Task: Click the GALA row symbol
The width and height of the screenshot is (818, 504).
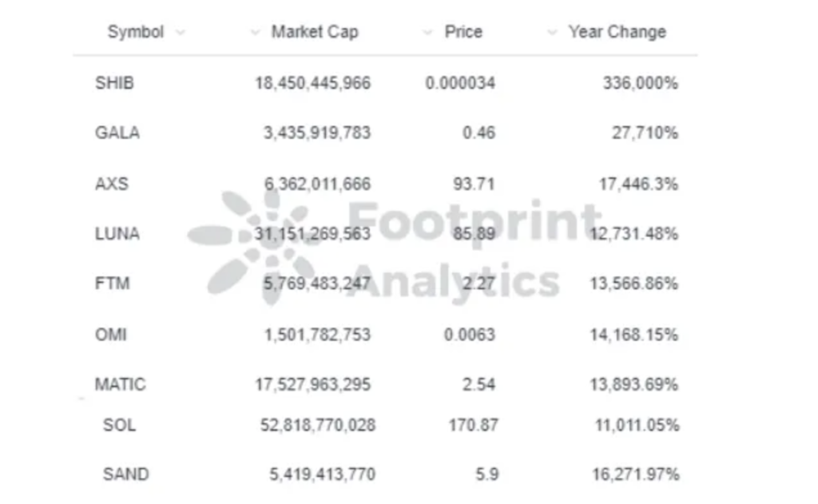Action: click(117, 133)
